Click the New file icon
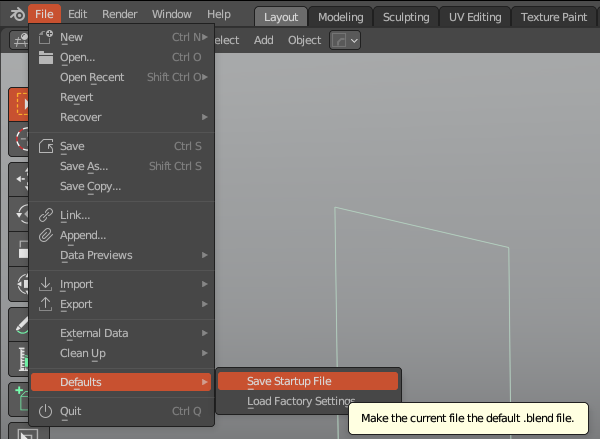 point(46,37)
